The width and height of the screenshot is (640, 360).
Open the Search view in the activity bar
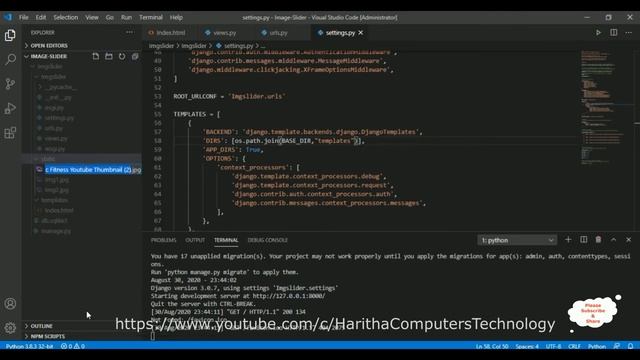pyautogui.click(x=10, y=60)
